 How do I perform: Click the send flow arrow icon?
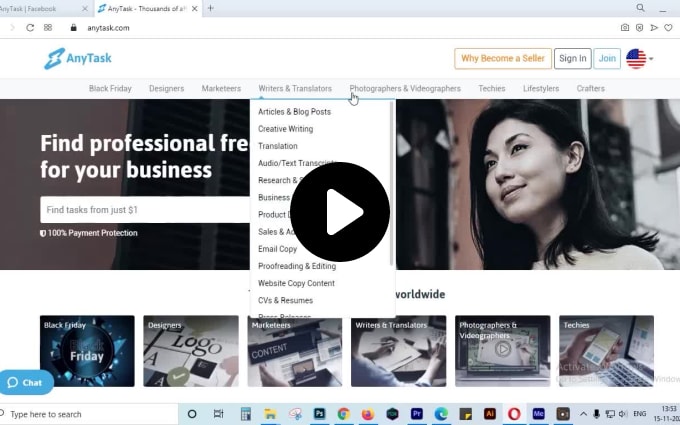click(654, 28)
